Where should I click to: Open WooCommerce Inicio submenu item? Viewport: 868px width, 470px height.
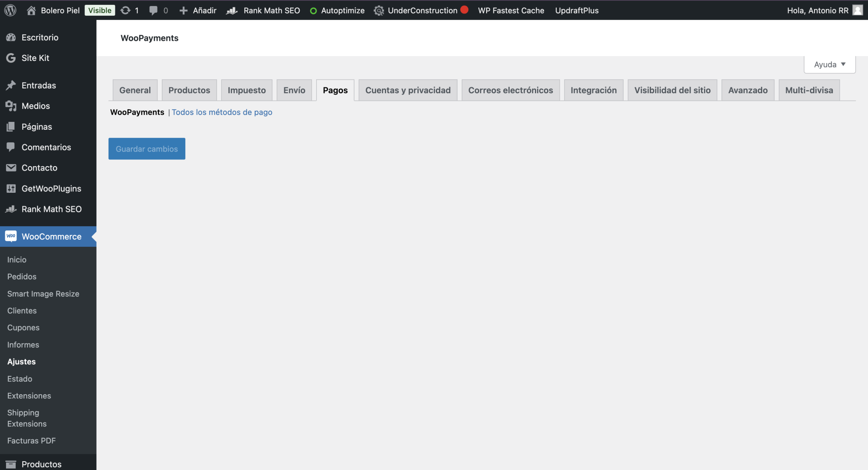tap(17, 260)
